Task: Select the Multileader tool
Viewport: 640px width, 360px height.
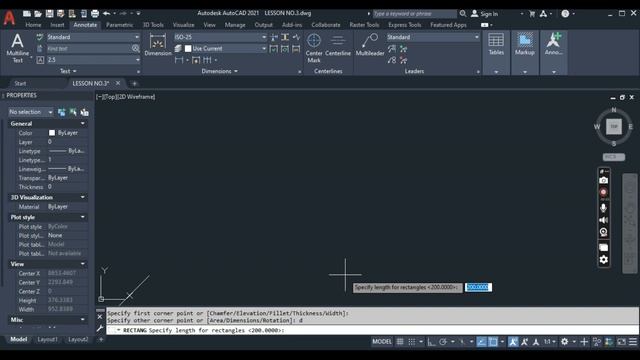Action: (370, 45)
